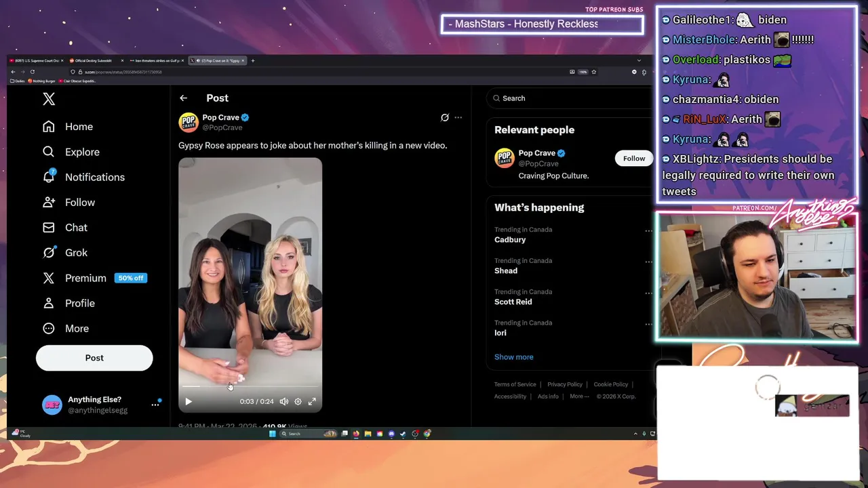Image resolution: width=868 pixels, height=488 pixels.
Task: Open the Cookie Policy link
Action: pos(611,384)
